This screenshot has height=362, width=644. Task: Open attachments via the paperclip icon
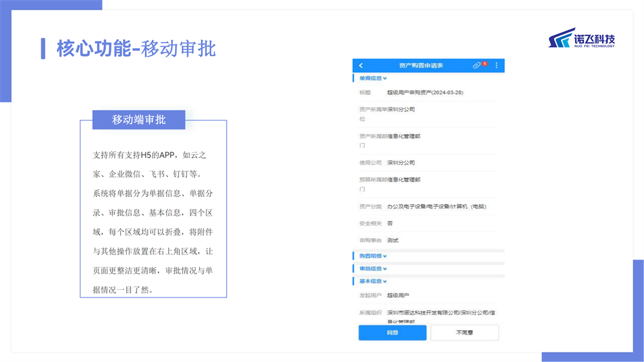[x=477, y=65]
